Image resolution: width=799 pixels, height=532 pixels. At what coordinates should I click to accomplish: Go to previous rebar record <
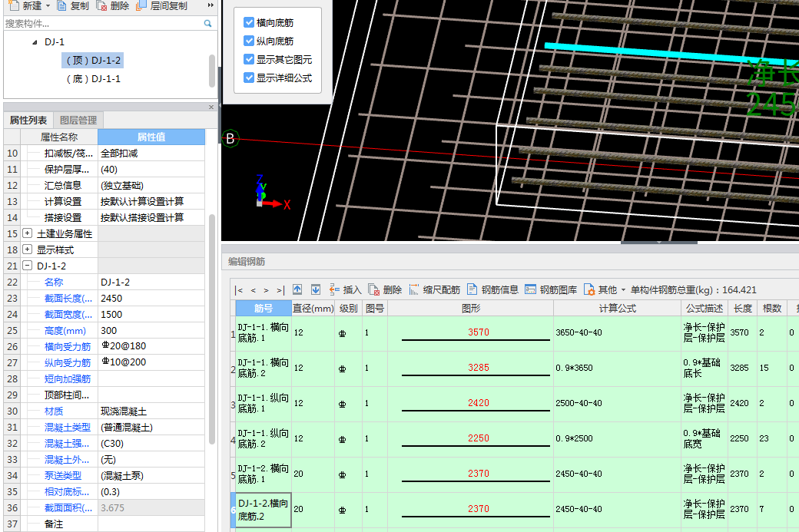[x=254, y=290]
